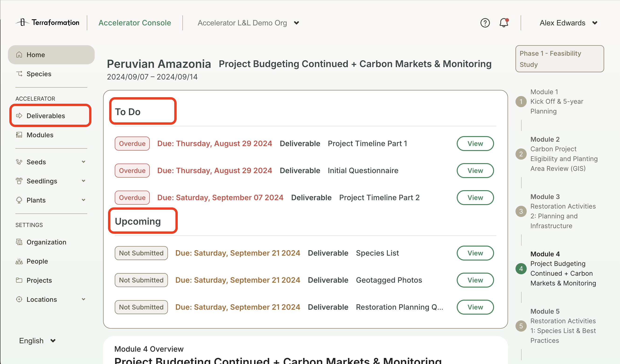Click the Seedlings sidebar icon
Image resolution: width=620 pixels, height=364 pixels.
click(x=19, y=181)
